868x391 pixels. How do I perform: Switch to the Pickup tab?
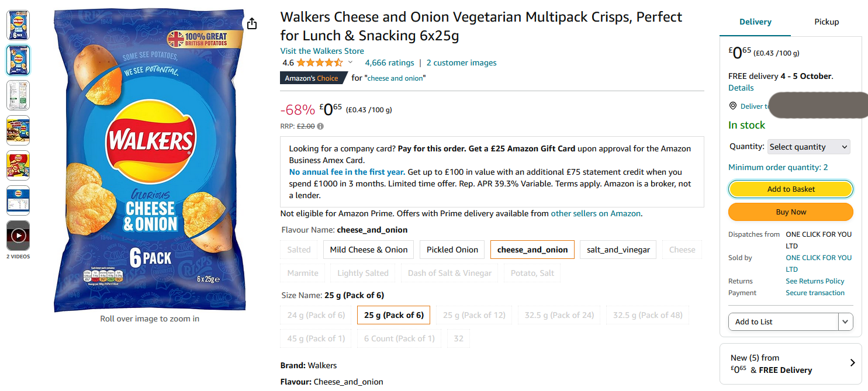tap(826, 22)
